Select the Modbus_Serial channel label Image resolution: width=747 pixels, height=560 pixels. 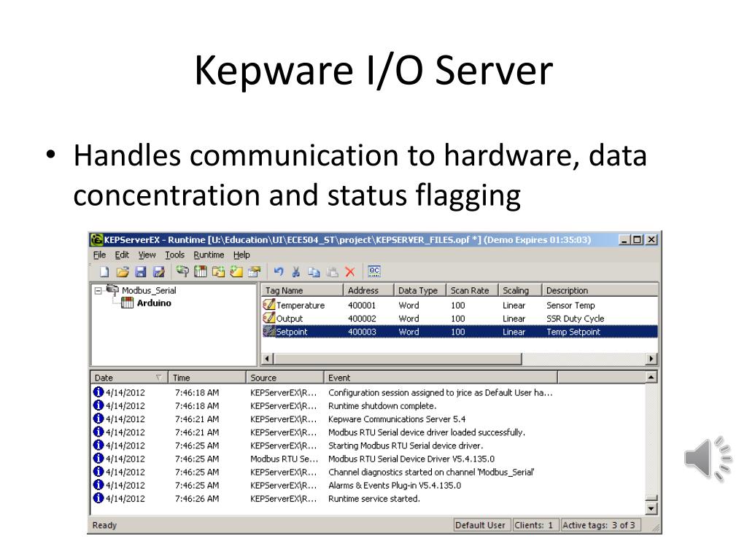[x=149, y=290]
